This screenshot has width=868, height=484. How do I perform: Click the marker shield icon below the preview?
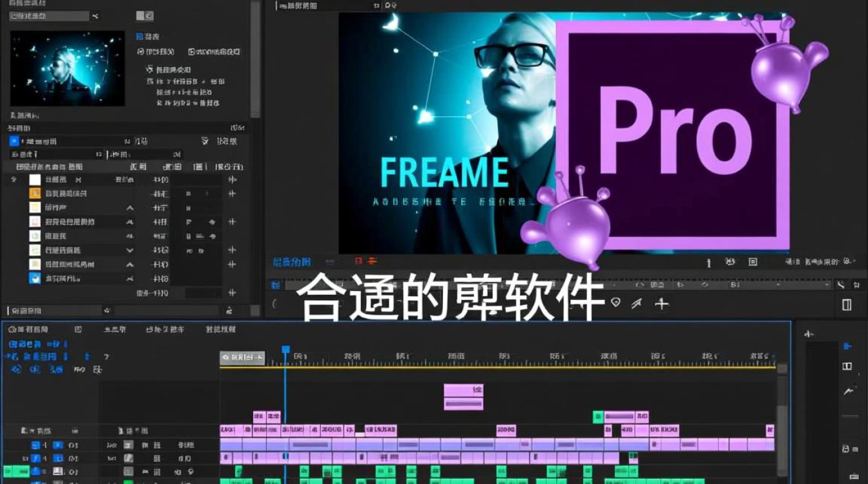(616, 302)
